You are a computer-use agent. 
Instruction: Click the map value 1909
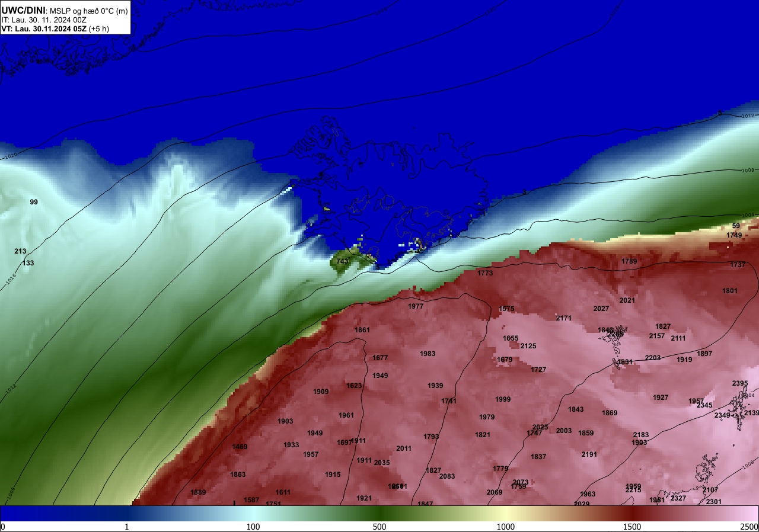[321, 392]
